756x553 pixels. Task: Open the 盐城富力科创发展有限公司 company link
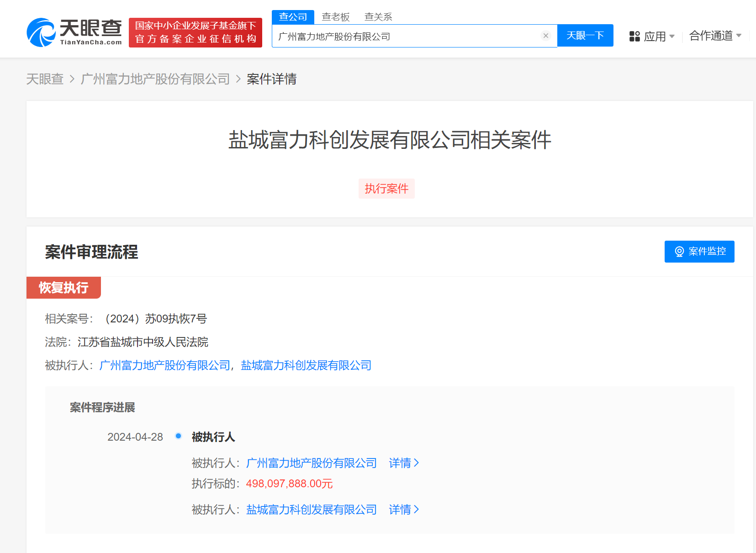305,365
